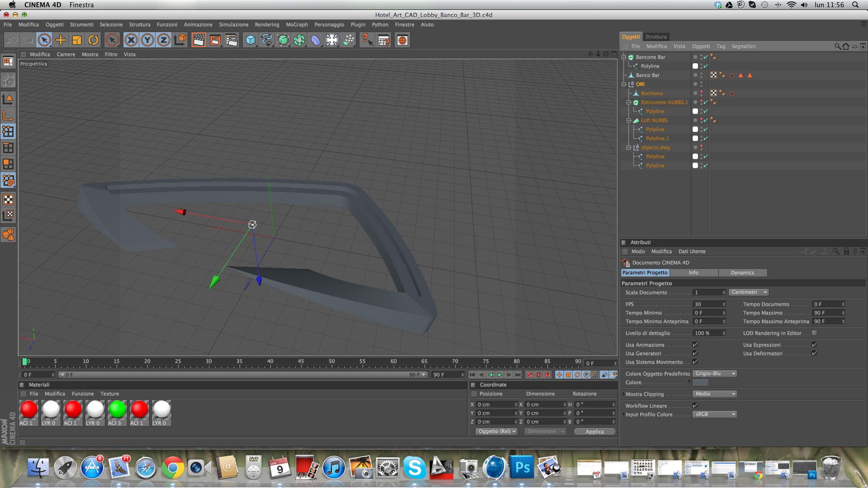Click the Applica button
This screenshot has width=868, height=488.
pos(594,432)
